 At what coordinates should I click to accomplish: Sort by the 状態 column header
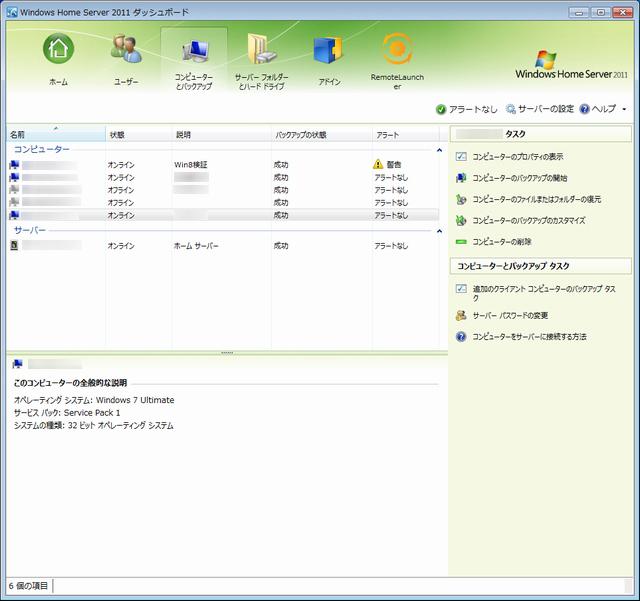pyautogui.click(x=138, y=134)
